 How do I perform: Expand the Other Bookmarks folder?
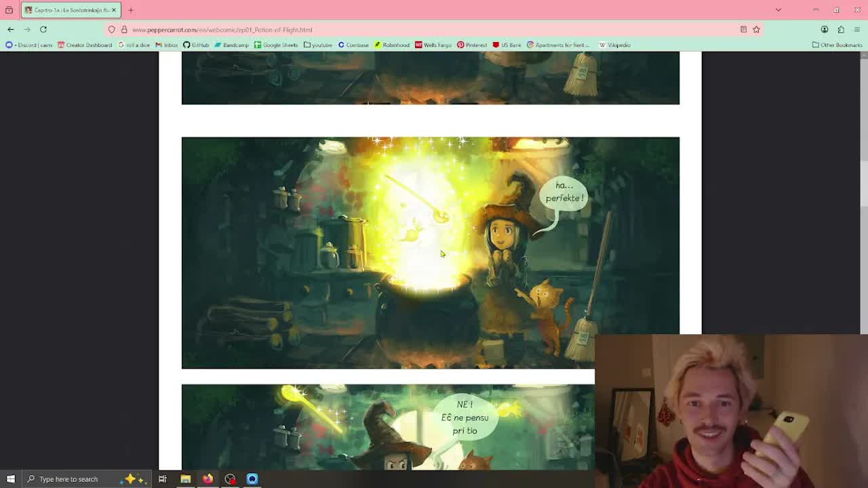(x=837, y=45)
